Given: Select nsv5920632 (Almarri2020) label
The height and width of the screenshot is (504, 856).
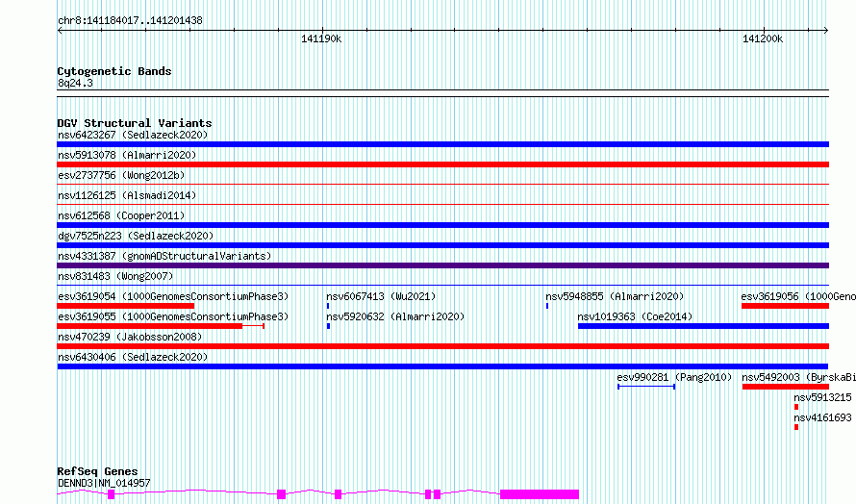Looking at the screenshot, I should click(395, 316).
